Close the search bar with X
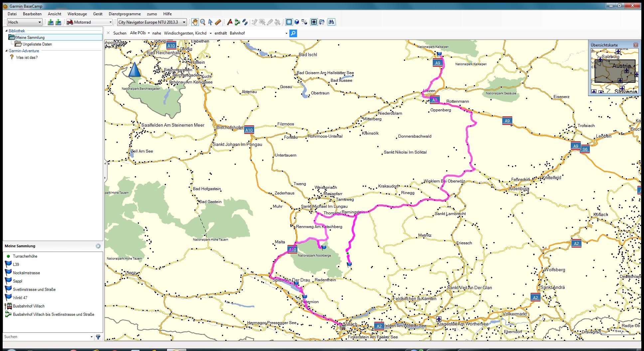Image resolution: width=644 pixels, height=351 pixels. tap(108, 33)
